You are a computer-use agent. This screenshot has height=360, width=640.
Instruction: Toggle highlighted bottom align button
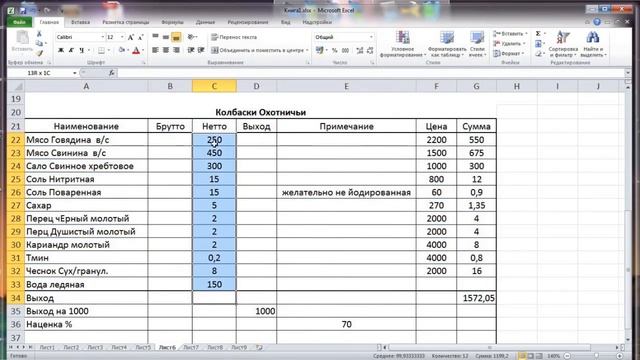[176, 37]
